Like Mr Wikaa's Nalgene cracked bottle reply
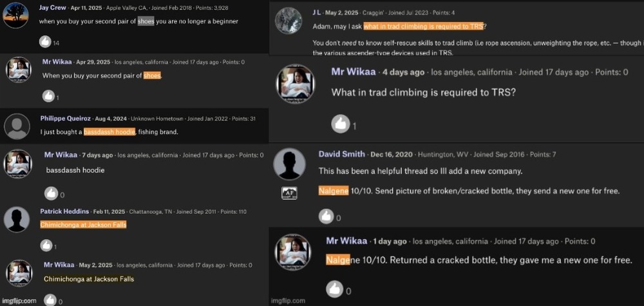644x306 pixels. 334,289
